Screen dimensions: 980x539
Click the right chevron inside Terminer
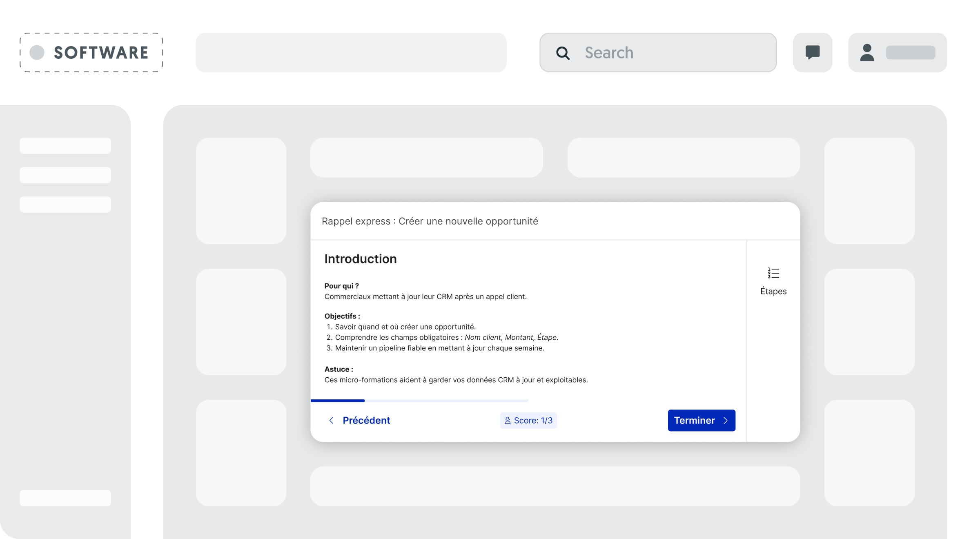pyautogui.click(x=726, y=421)
